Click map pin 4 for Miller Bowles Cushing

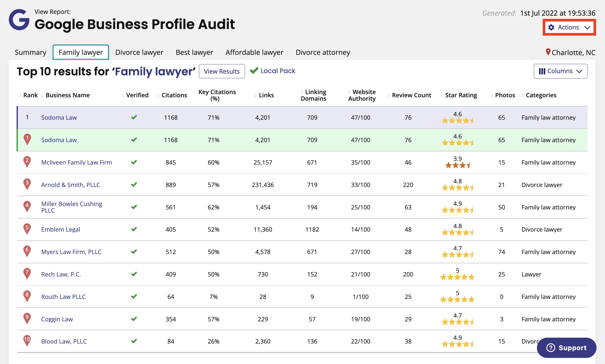[27, 207]
